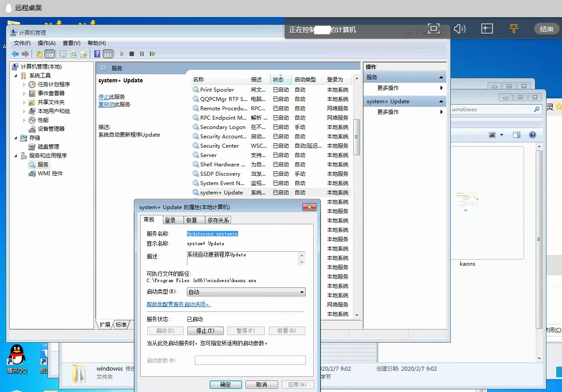The width and height of the screenshot is (562, 392).
Task: Click the blue Back arrow in toolbar
Action: point(15,54)
